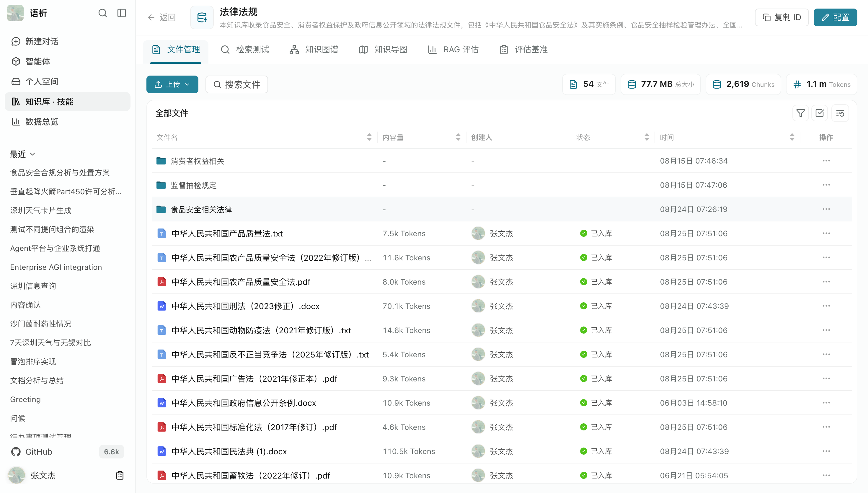Open more actions for 食品安全相关法律 folder

(826, 209)
